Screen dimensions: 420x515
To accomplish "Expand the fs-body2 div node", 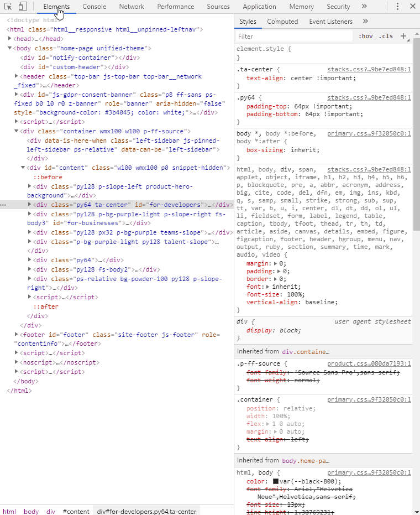I will tap(29, 269).
